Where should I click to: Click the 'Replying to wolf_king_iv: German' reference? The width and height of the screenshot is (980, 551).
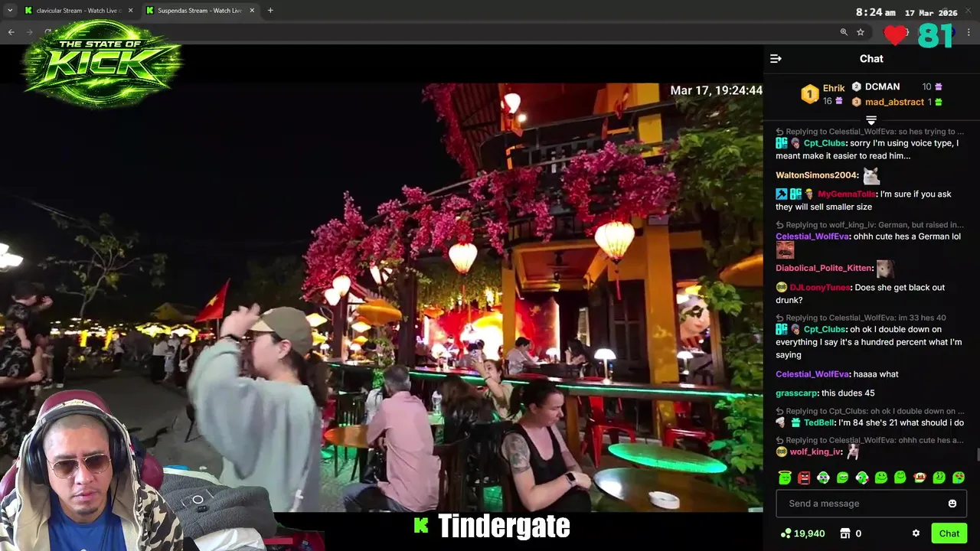tap(869, 225)
